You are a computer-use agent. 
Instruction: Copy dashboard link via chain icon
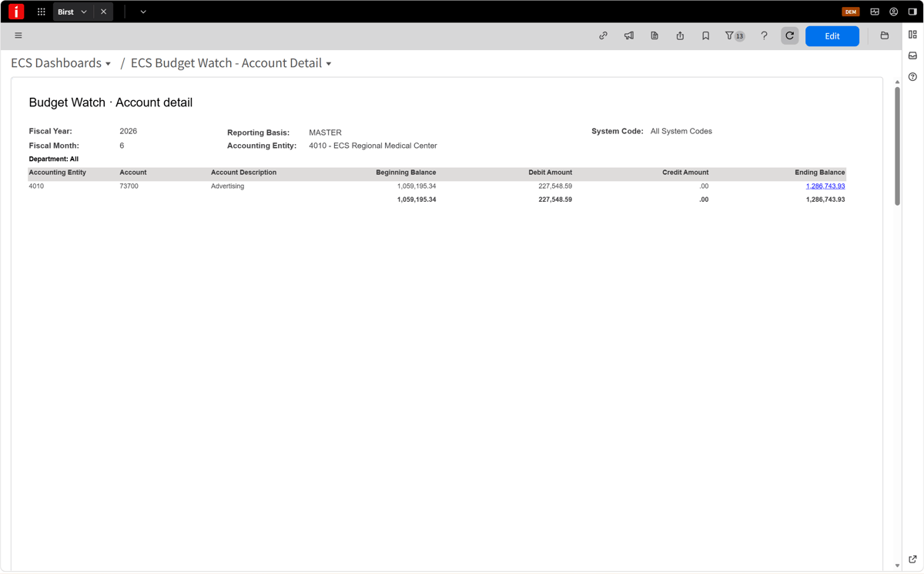coord(604,35)
